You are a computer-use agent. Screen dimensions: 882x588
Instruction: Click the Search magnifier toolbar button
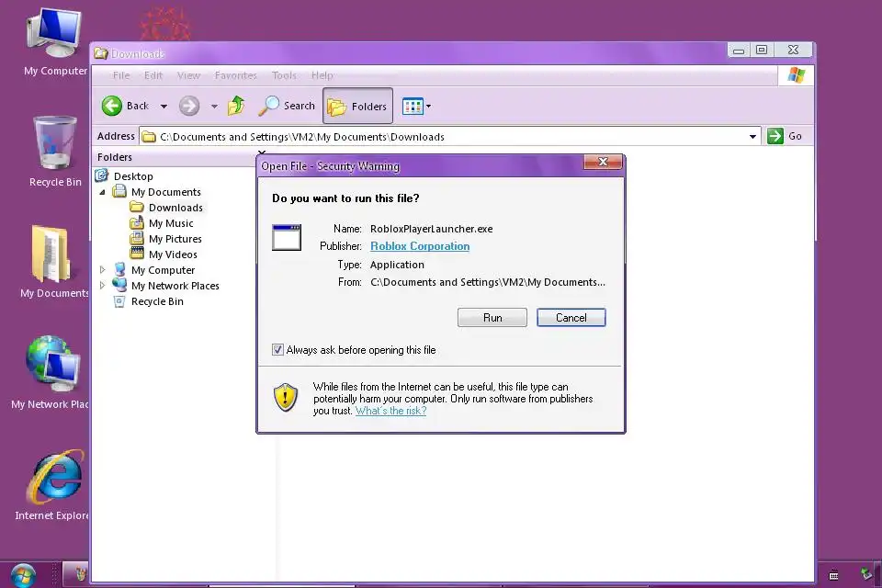pyautogui.click(x=287, y=106)
